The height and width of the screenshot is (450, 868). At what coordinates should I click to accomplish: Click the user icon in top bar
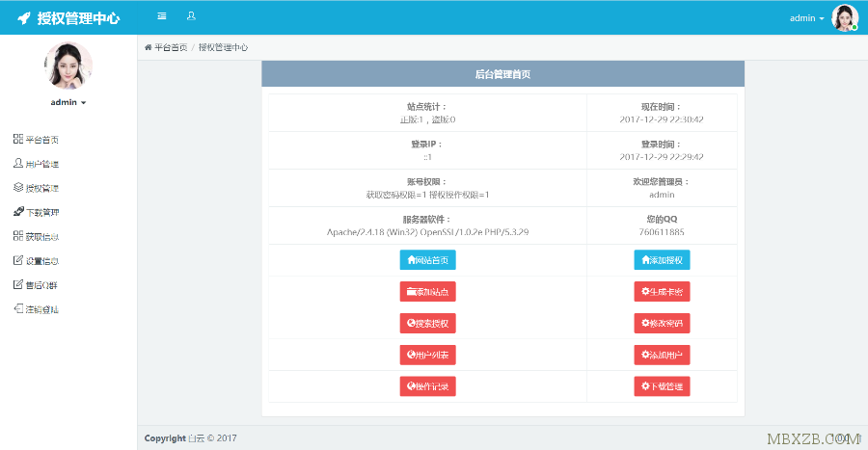191,16
